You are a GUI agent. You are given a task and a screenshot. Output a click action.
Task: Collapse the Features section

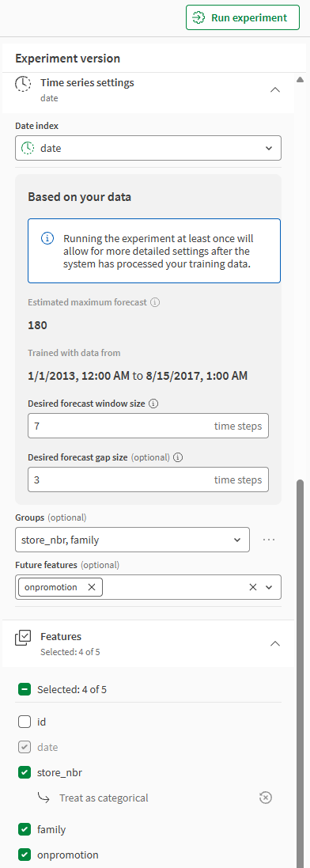click(x=274, y=644)
